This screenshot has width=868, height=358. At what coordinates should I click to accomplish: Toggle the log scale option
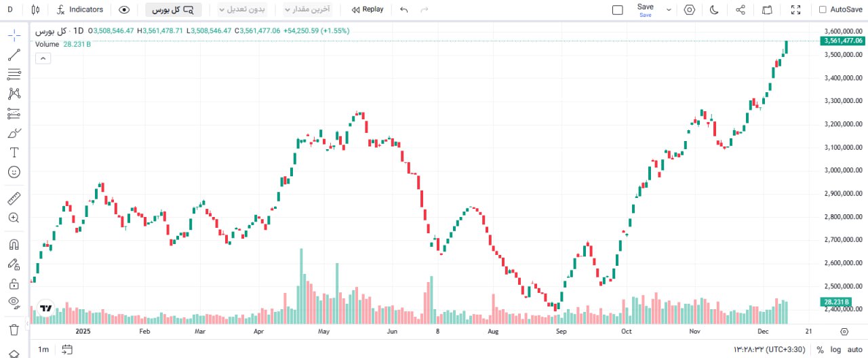[836, 349]
